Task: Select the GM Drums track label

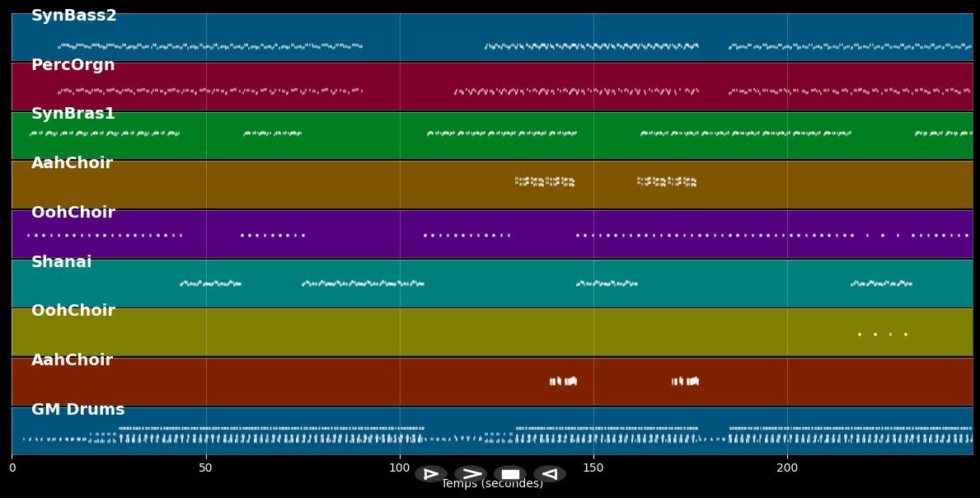Action: click(78, 409)
